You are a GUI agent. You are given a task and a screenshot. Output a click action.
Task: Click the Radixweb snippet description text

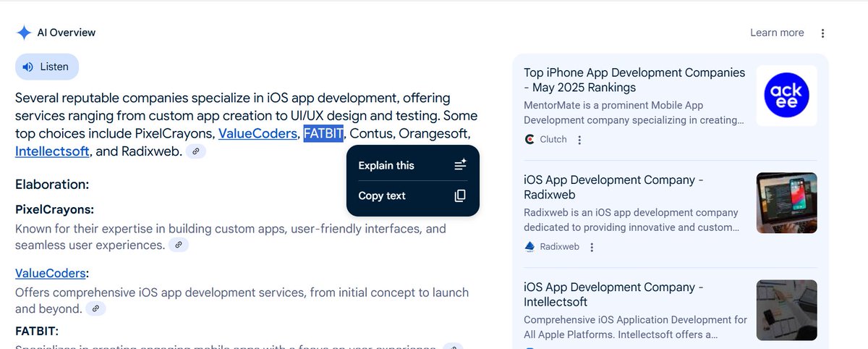click(x=631, y=220)
